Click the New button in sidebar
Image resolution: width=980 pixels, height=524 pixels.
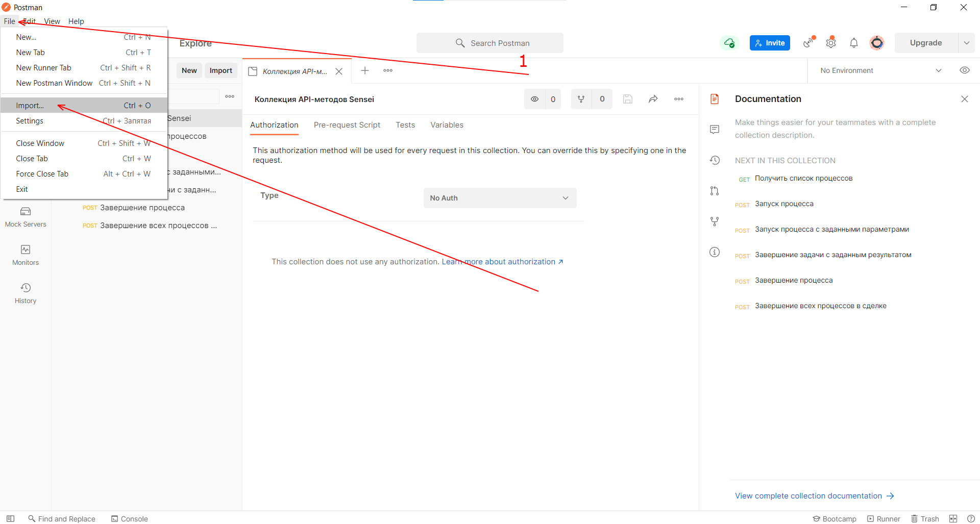[189, 70]
